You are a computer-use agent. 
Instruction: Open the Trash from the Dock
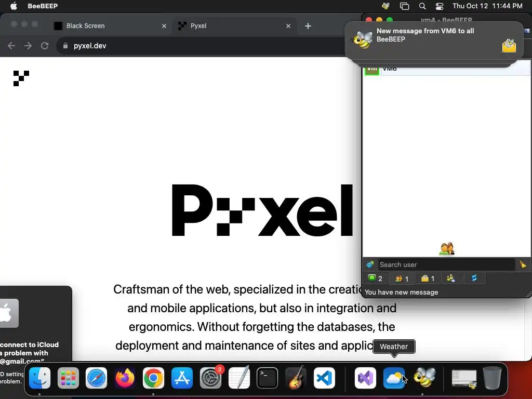(493, 378)
